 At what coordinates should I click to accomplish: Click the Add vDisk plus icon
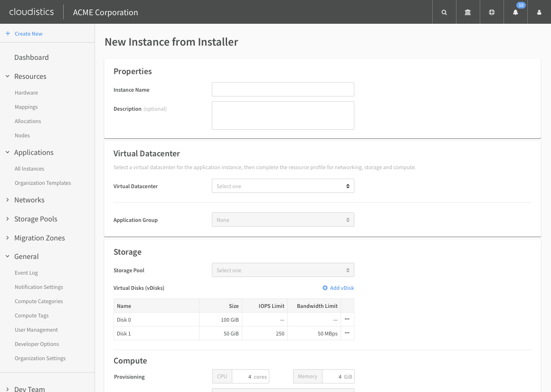[325, 288]
